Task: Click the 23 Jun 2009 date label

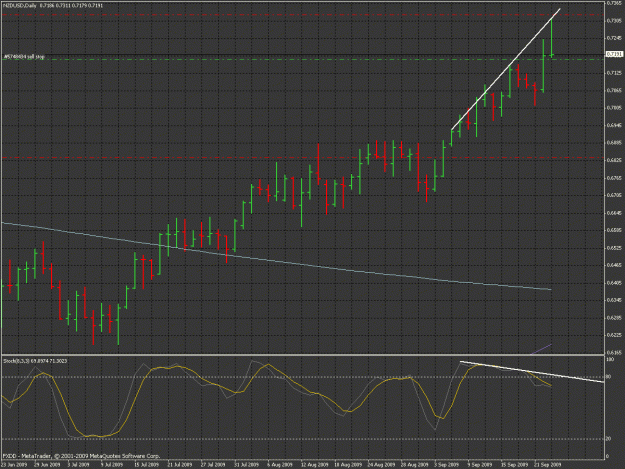Action: (14, 465)
